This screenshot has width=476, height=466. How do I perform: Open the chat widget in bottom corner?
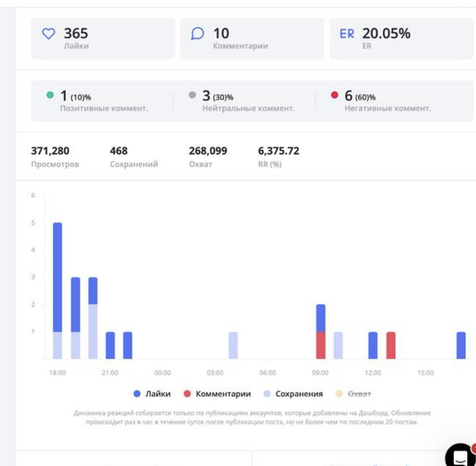[x=460, y=457]
